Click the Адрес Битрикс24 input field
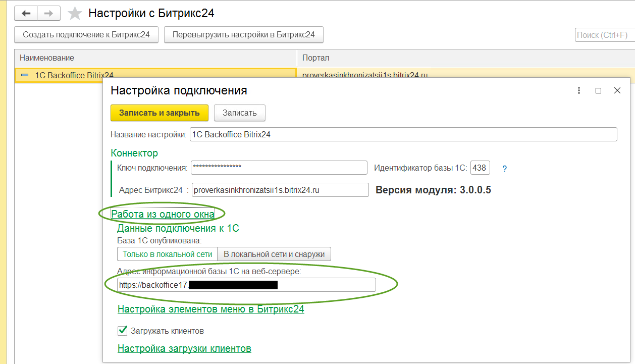This screenshot has height=364, width=635. pos(280,190)
